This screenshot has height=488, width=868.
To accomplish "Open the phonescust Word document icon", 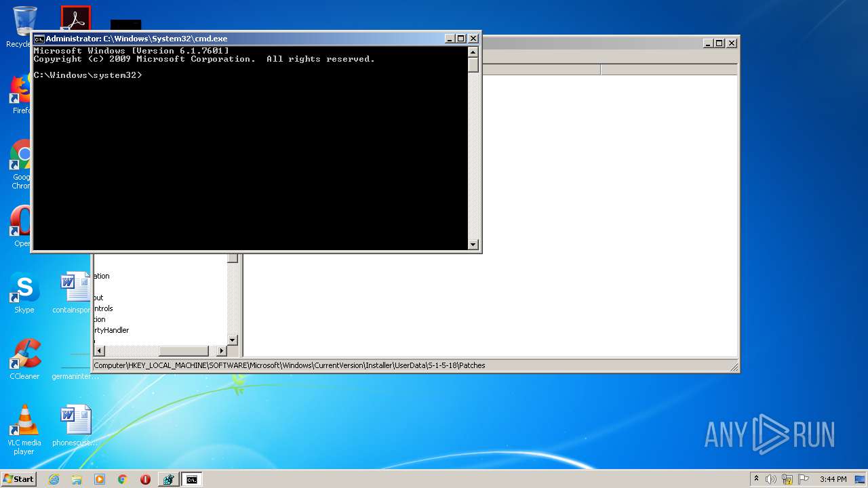I will pos(75,426).
